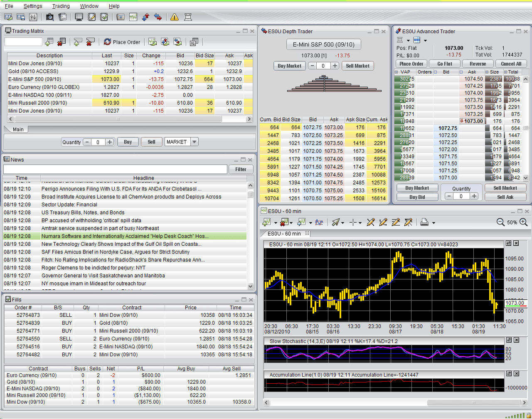532x419 pixels.
Task: Open the grid icon dropdown in Advanced Trader
Action: pyautogui.click(x=425, y=40)
